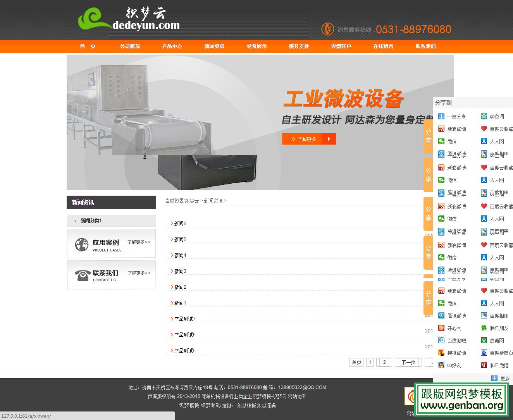Select 搜狐微博 share icon
The image size is (513, 420).
point(441,353)
